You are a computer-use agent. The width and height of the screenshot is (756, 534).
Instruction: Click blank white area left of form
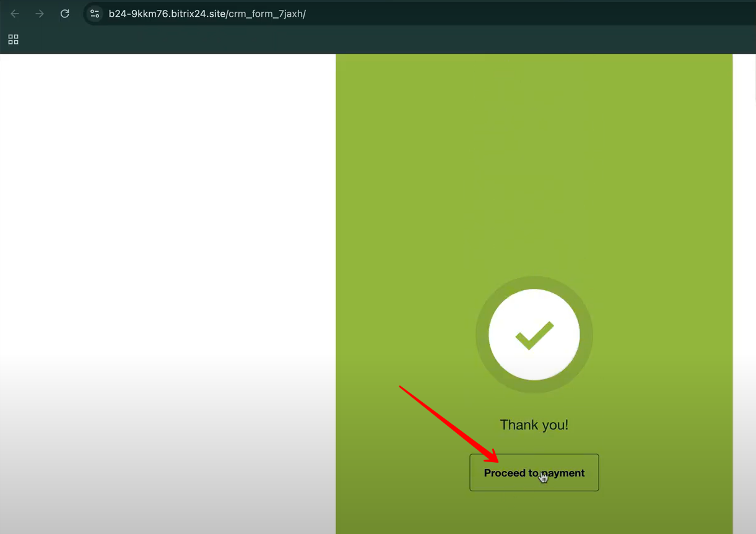click(x=167, y=248)
